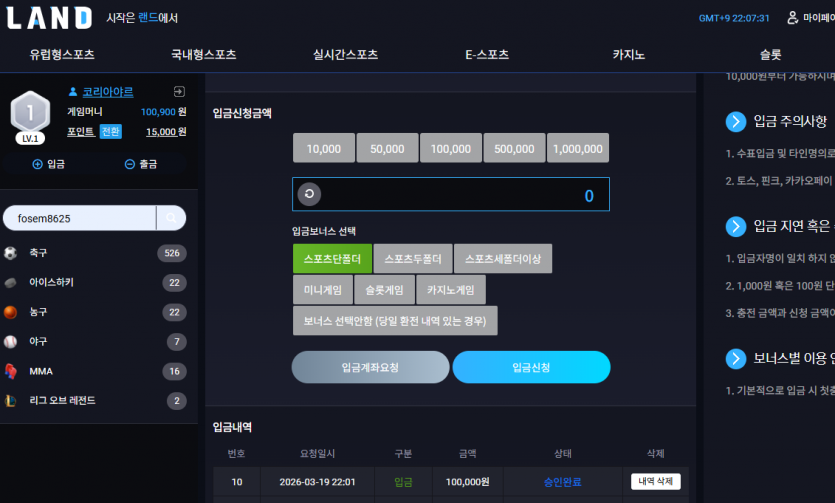
Task: Open the MMA sports category
Action: pyautogui.click(x=95, y=371)
